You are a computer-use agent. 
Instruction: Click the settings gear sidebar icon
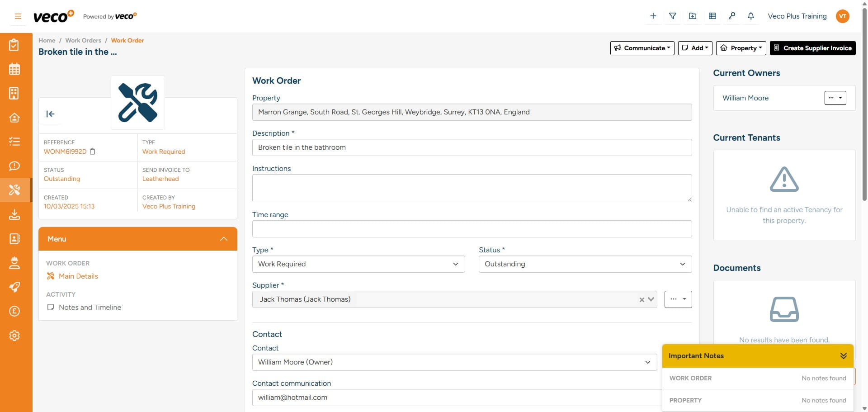14,336
